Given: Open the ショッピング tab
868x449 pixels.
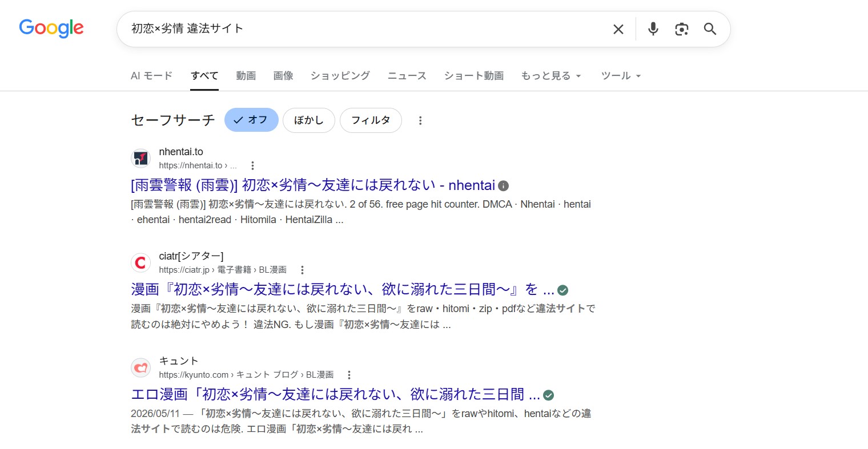Looking at the screenshot, I should [x=340, y=76].
